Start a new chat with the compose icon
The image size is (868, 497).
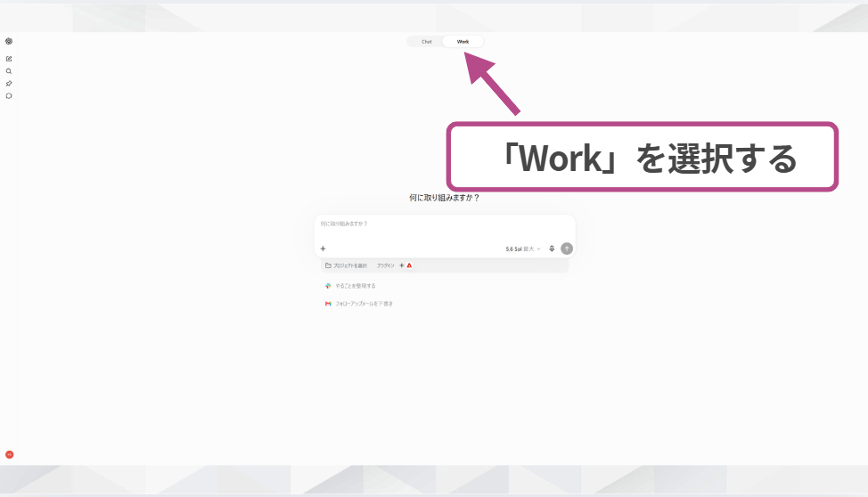9,59
